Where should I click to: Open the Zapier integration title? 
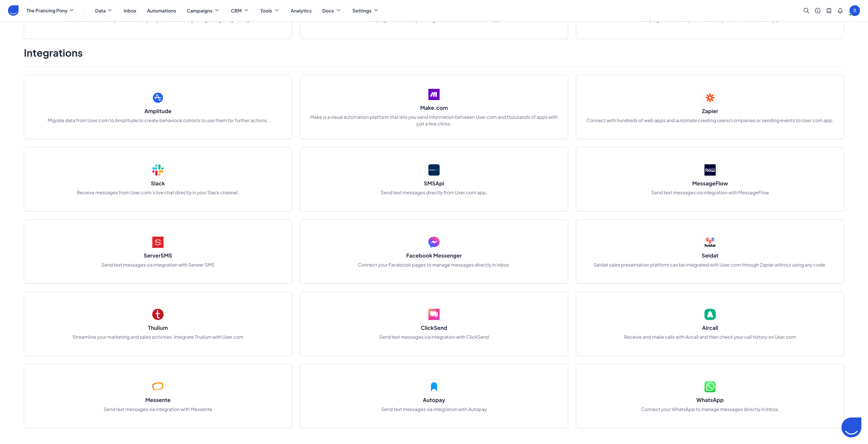tap(710, 111)
